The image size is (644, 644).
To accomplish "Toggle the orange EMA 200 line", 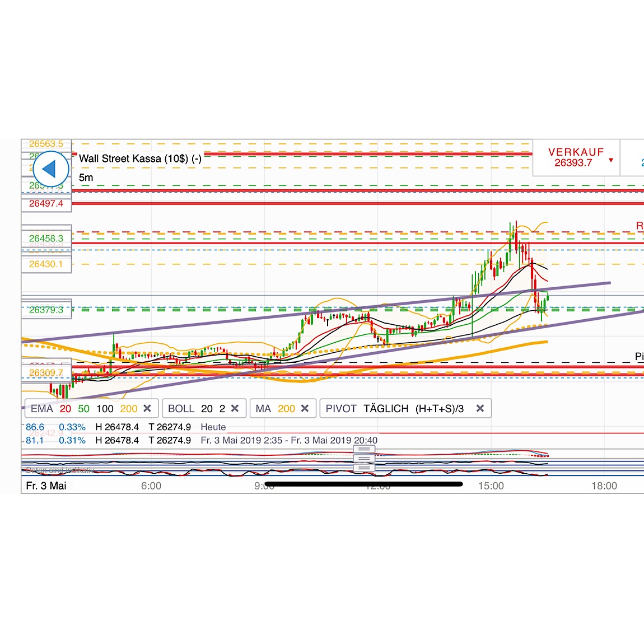I will pyautogui.click(x=128, y=408).
